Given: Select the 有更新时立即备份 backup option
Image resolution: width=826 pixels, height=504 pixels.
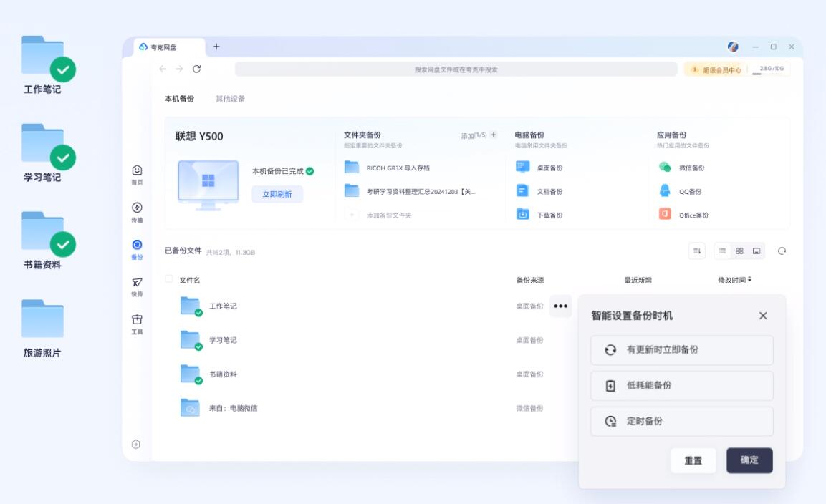Looking at the screenshot, I should pos(681,350).
